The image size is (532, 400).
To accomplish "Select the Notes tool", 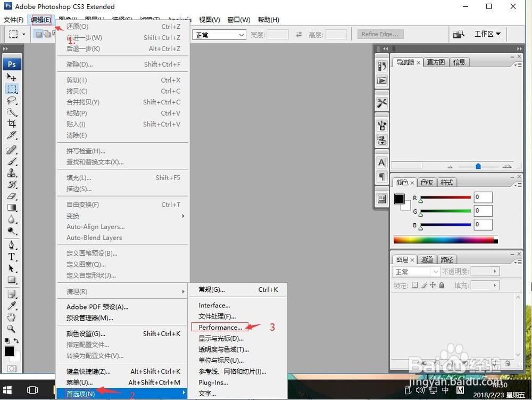I will (12, 294).
